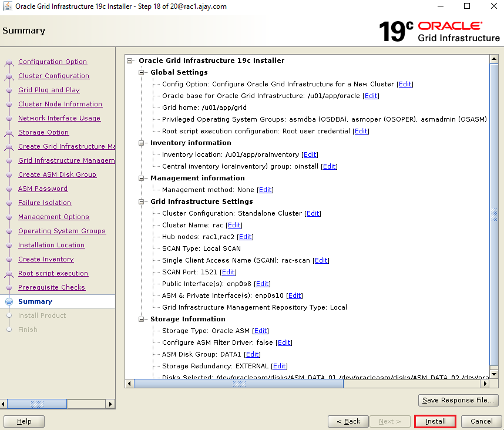Go back with the Back button
504x430 pixels.
348,421
